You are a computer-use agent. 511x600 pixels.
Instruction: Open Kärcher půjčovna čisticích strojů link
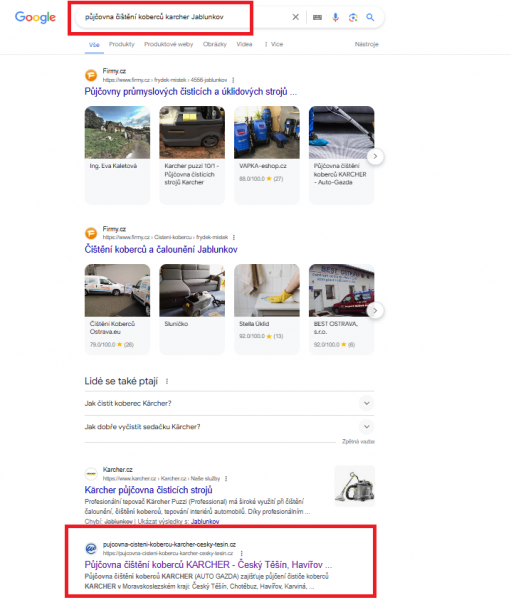click(149, 490)
